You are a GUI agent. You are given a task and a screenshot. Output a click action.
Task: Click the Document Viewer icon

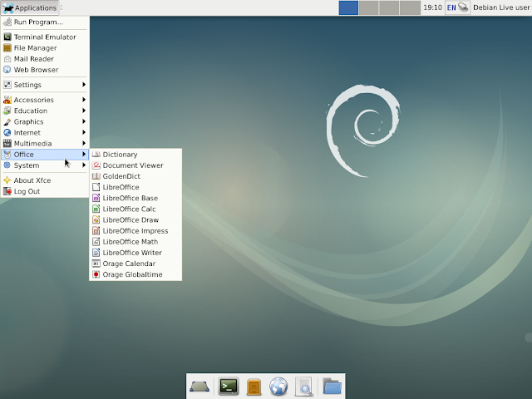96,165
